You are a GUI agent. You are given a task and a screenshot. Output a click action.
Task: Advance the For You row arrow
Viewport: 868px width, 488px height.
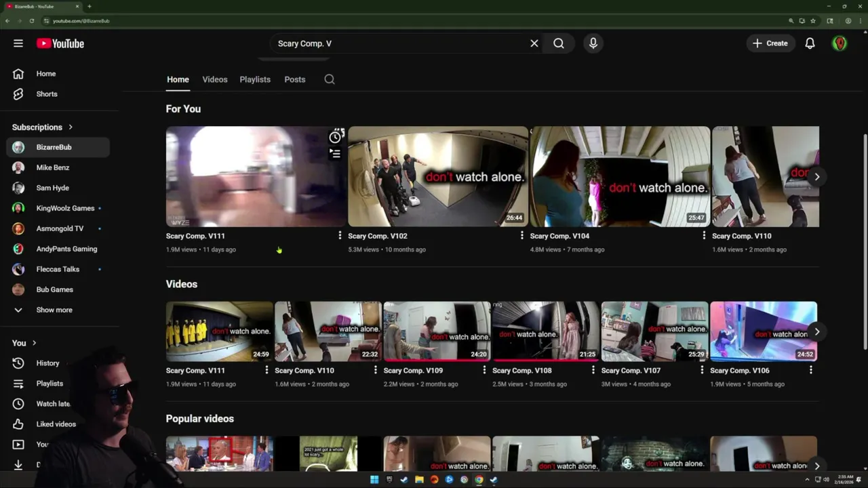click(x=817, y=177)
